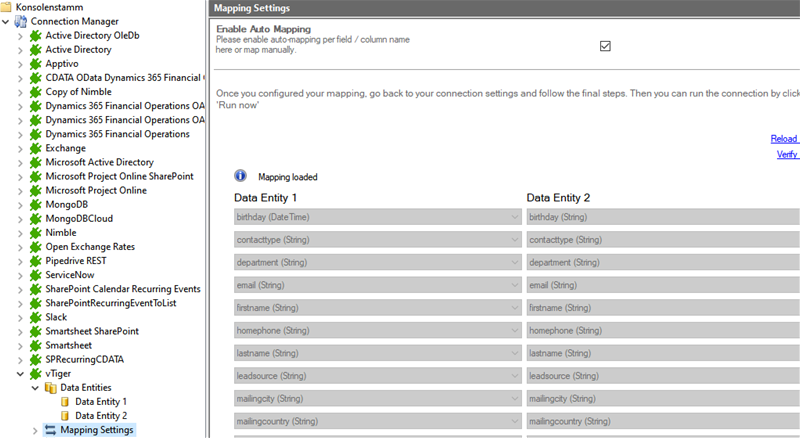Click the Konsolenstamm folder icon
This screenshot has width=800, height=438.
point(7,7)
